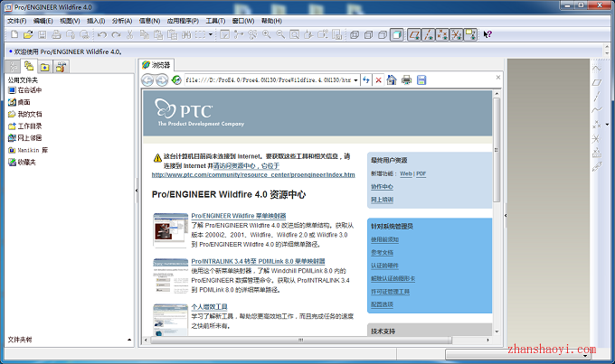Click the refit view icon
This screenshot has height=364, width=615.
pos(294,34)
